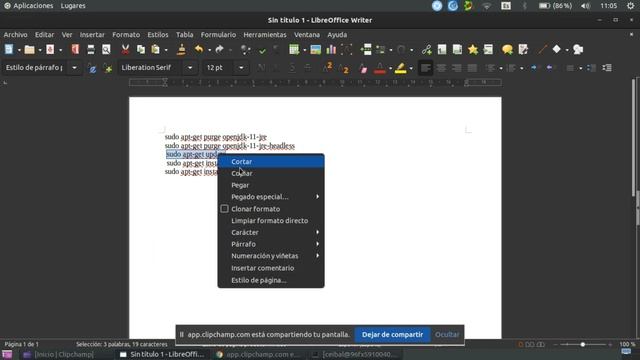640x360 pixels.
Task: Open the Formato menu
Action: pos(126,35)
